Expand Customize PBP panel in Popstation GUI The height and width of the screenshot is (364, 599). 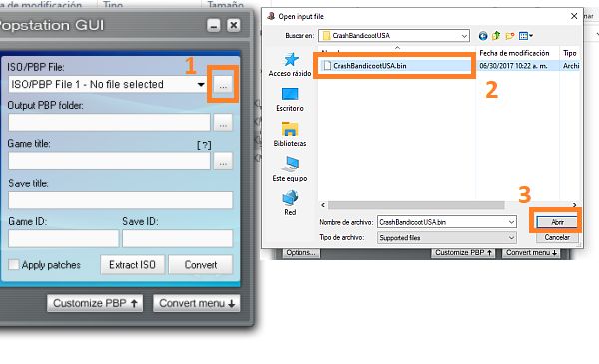click(95, 303)
